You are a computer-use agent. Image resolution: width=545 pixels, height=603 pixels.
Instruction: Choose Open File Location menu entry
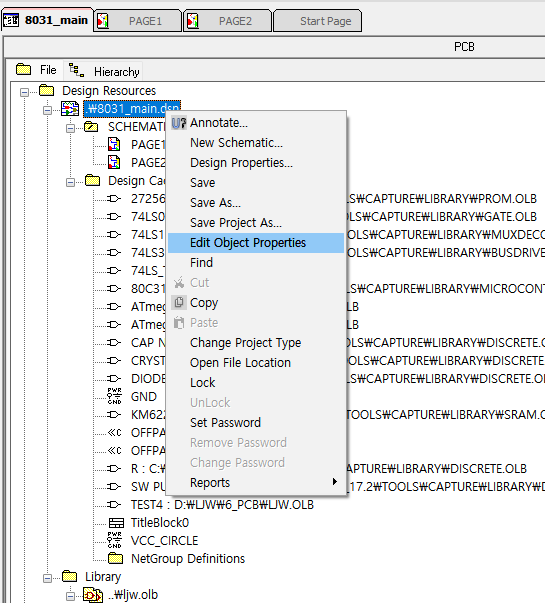click(256, 363)
